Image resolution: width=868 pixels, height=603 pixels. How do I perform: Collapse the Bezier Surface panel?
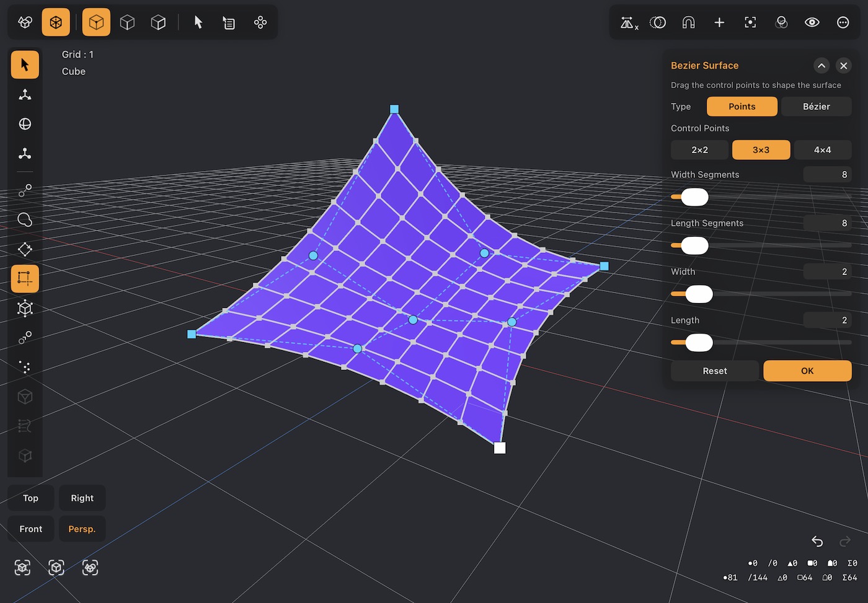821,66
